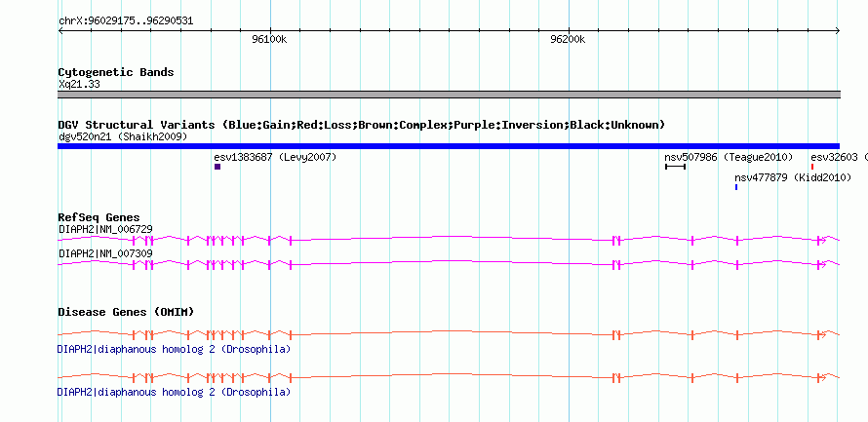Screen dimensions: 868x422
Task: Click the DIAPH2|NM_007309 transcript label
Action: (105, 253)
